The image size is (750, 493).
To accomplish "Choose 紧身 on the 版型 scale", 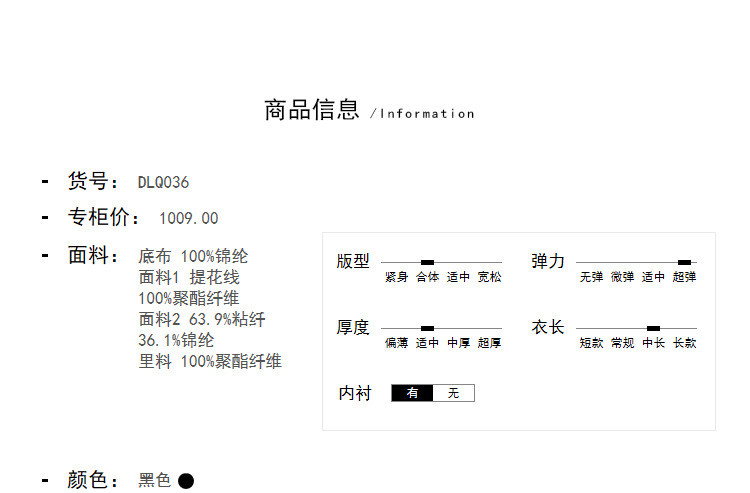I will click(396, 277).
